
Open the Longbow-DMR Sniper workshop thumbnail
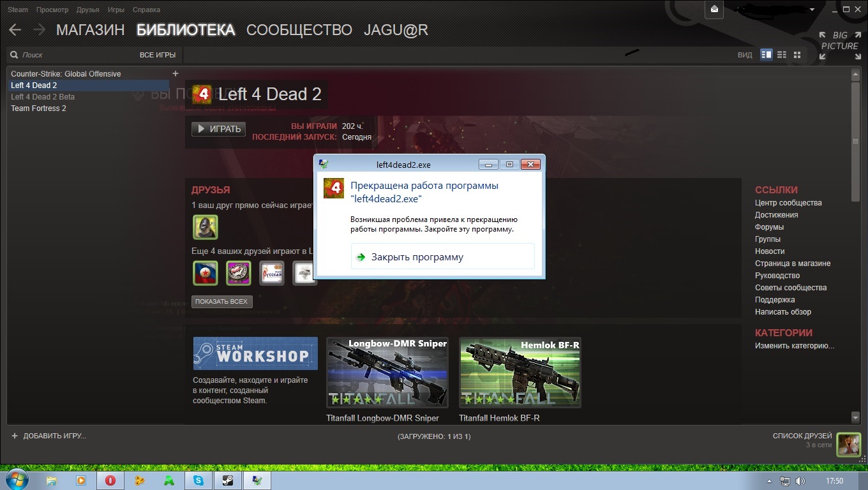tap(387, 373)
